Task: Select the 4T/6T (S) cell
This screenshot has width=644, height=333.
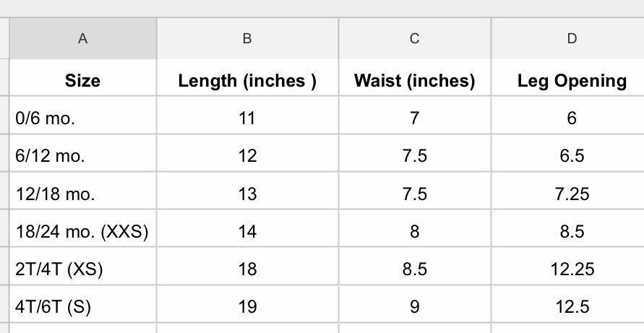Action: (x=82, y=306)
